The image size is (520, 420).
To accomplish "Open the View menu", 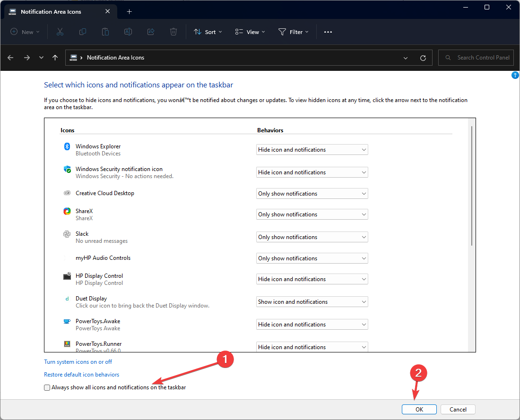I will (250, 32).
